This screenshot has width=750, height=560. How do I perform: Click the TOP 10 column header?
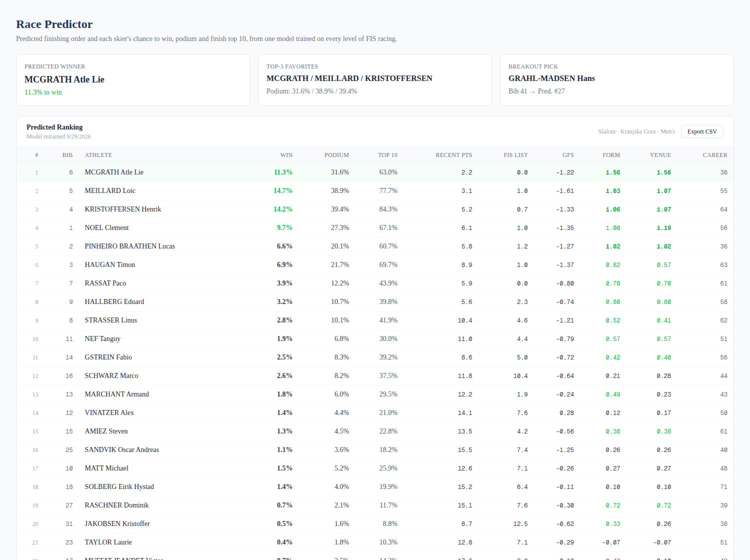tap(387, 155)
